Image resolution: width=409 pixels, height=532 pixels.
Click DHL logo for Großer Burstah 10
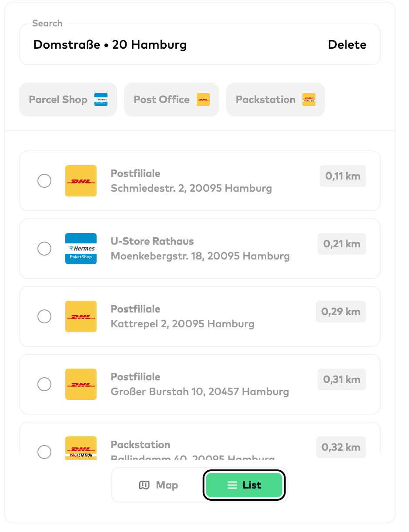(81, 384)
